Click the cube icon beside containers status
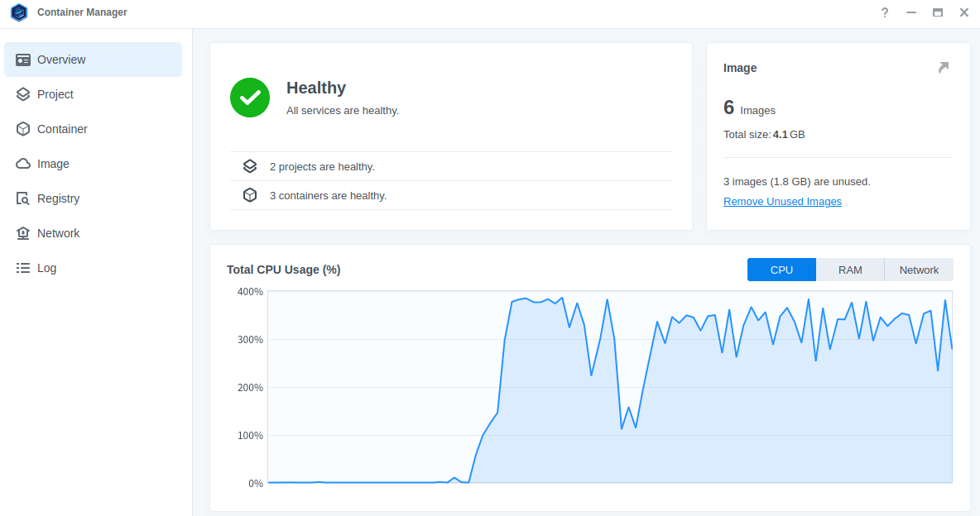 [x=250, y=195]
